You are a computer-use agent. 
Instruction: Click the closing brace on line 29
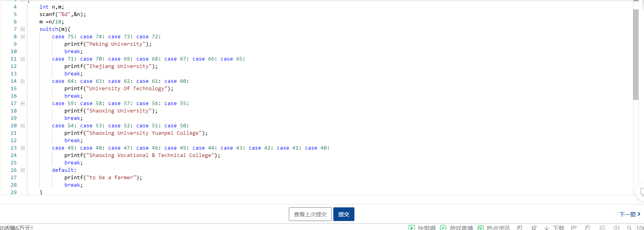[41, 192]
